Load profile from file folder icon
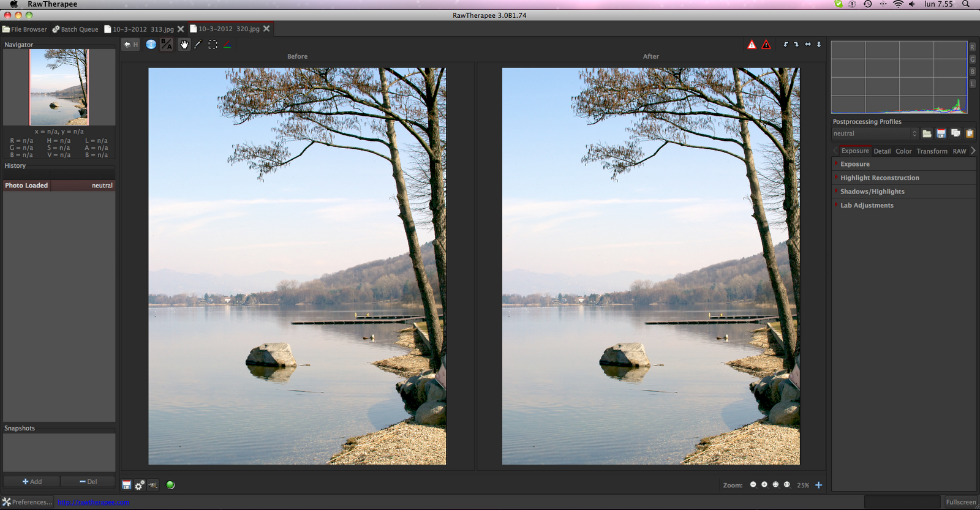980x510 pixels. pos(927,133)
